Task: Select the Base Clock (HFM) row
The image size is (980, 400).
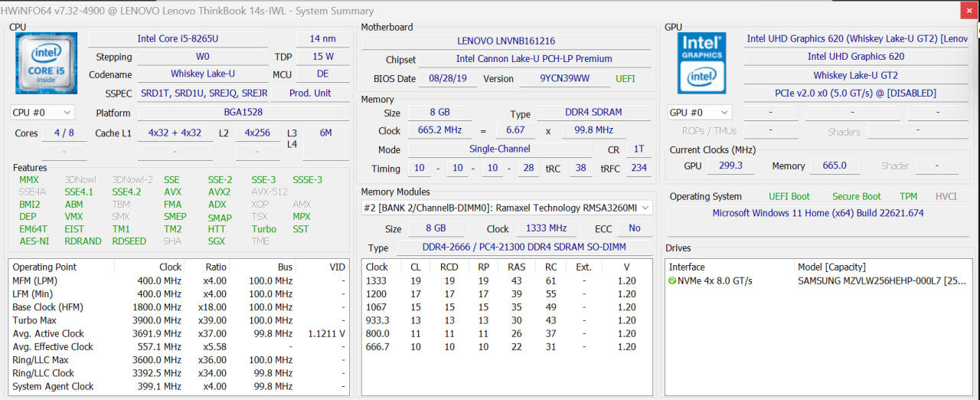Action: (181, 307)
